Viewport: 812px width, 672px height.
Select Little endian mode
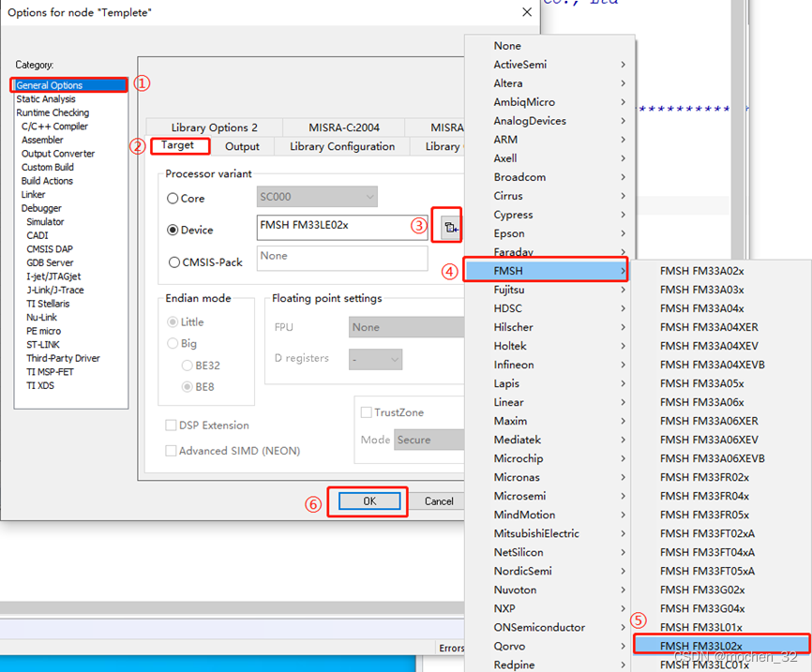click(x=173, y=322)
